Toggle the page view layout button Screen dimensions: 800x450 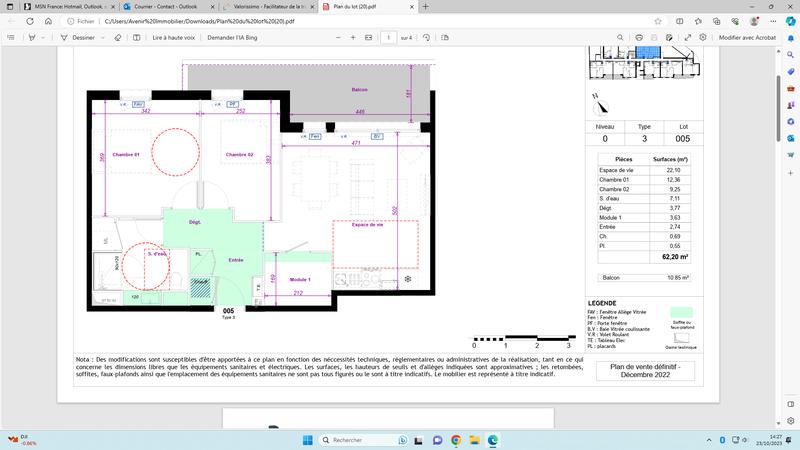point(446,37)
